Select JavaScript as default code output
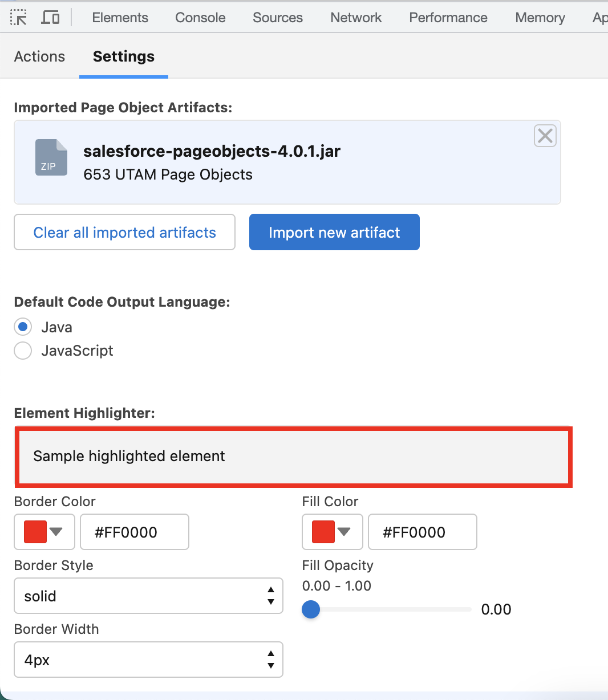The width and height of the screenshot is (608, 700). (x=23, y=351)
